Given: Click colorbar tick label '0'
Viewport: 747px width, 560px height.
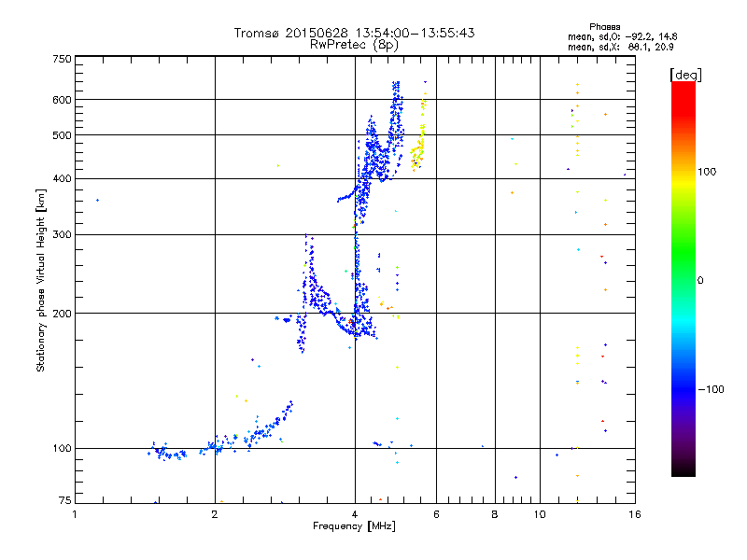Looking at the screenshot, I should [700, 280].
